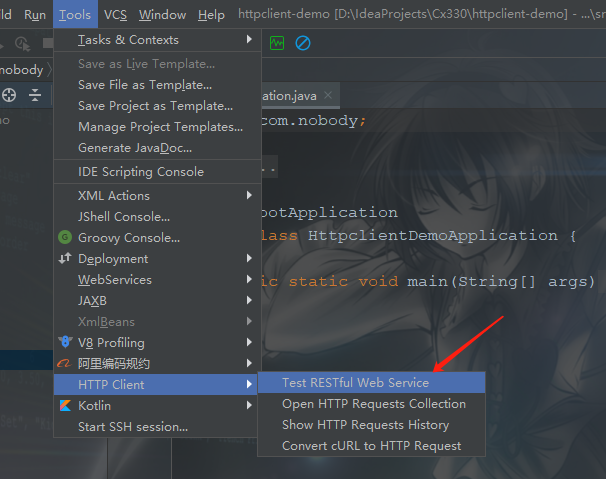Launch Groovy Console
The width and height of the screenshot is (606, 479).
click(157, 237)
